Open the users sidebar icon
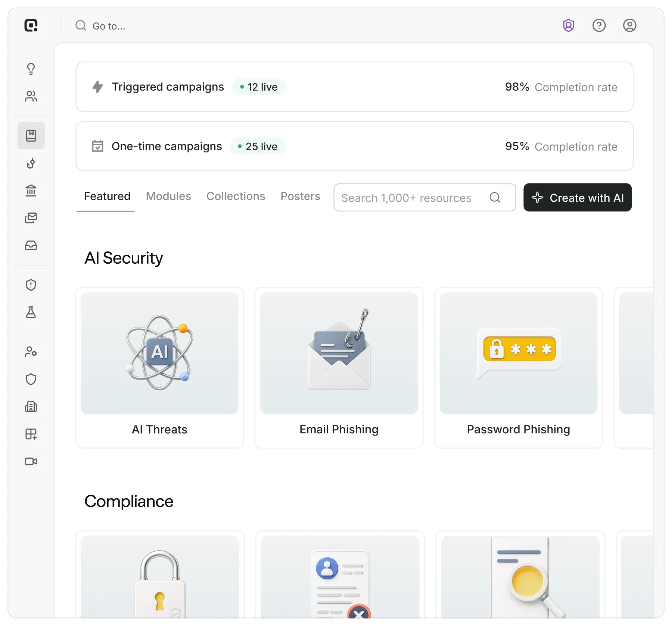 point(31,96)
